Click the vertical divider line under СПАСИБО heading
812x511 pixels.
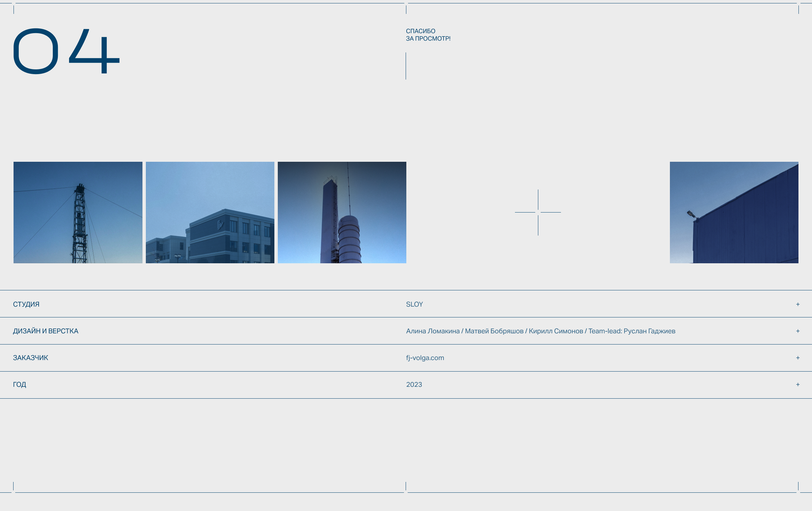point(406,66)
